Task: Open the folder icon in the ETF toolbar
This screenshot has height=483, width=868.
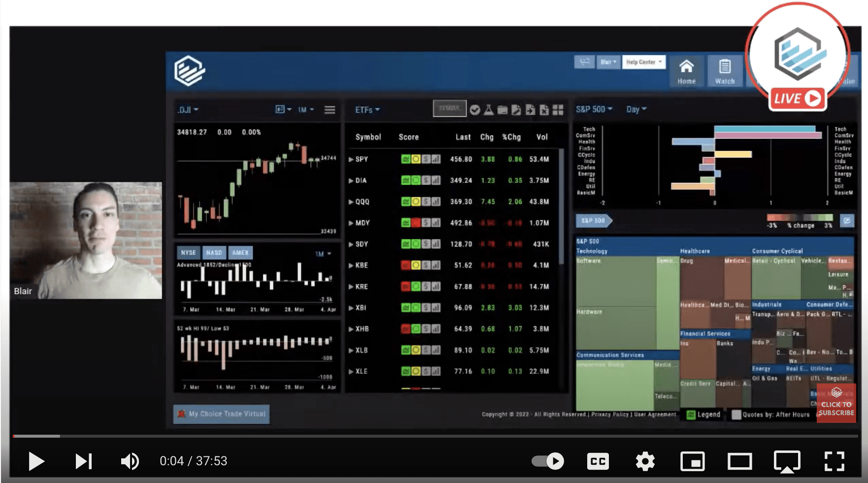Action: [x=503, y=109]
